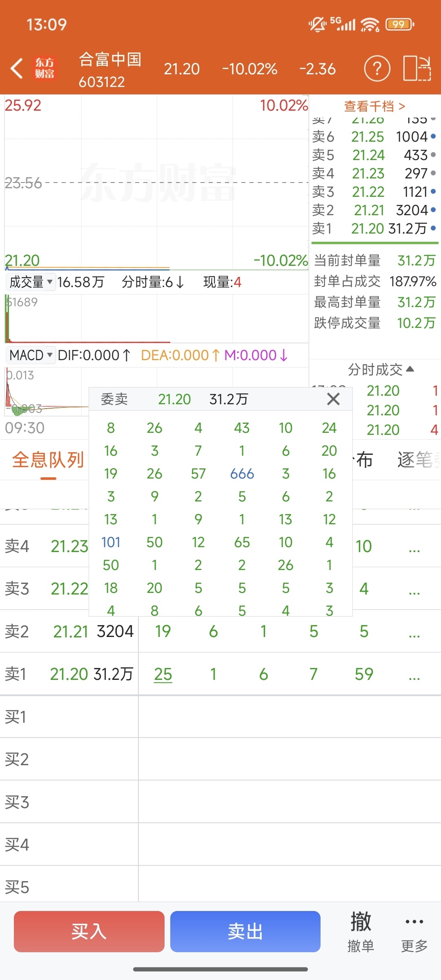Tap the 当前封单量 31.2万 value
Image resolution: width=441 pixels, height=980 pixels.
[416, 261]
